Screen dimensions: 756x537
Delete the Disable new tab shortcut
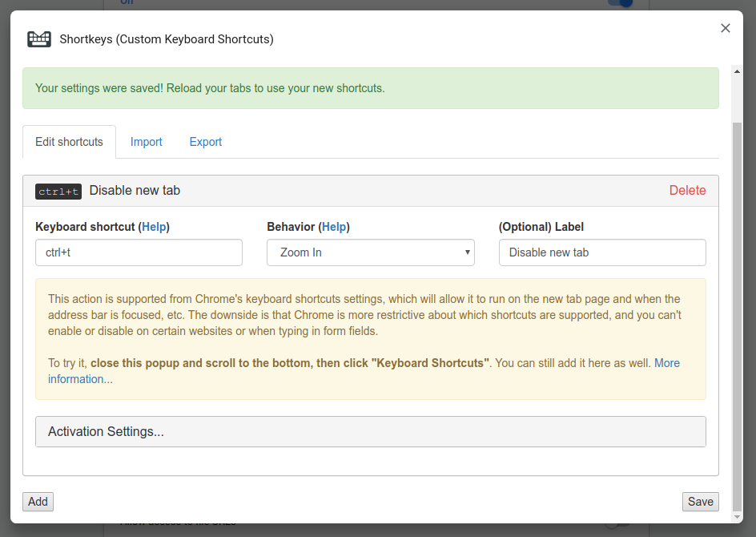tap(688, 191)
